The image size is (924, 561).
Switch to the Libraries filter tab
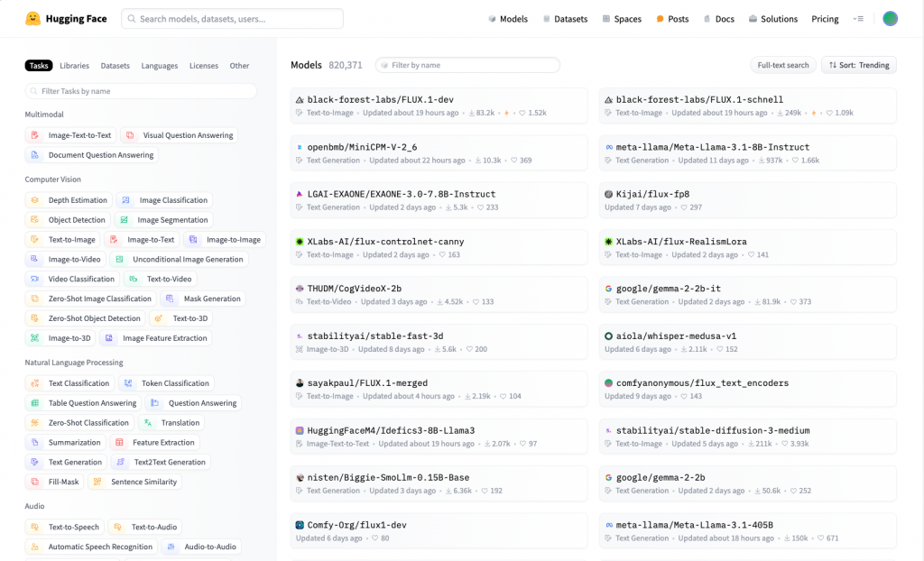pos(74,66)
